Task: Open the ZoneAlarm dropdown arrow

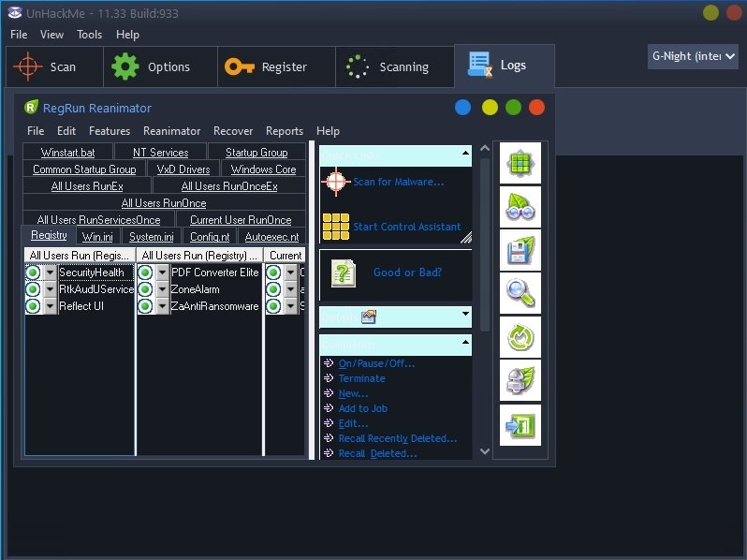Action: coord(163,289)
